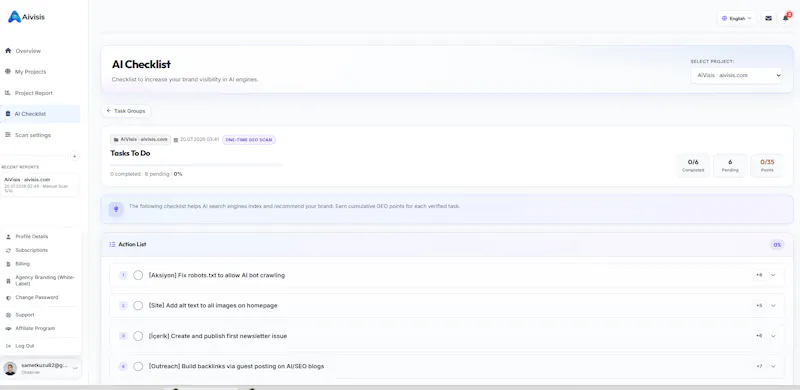800x390 pixels.
Task: Click the Overview home icon
Action: (x=8, y=51)
